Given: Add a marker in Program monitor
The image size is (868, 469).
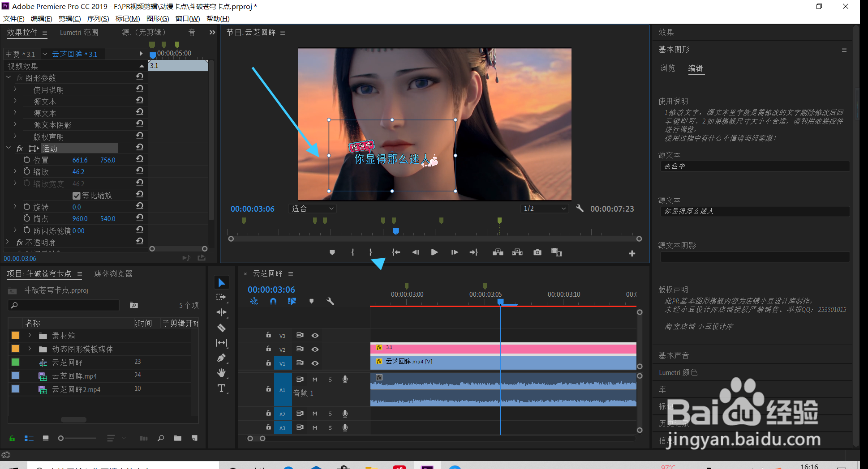Looking at the screenshot, I should tap(332, 252).
